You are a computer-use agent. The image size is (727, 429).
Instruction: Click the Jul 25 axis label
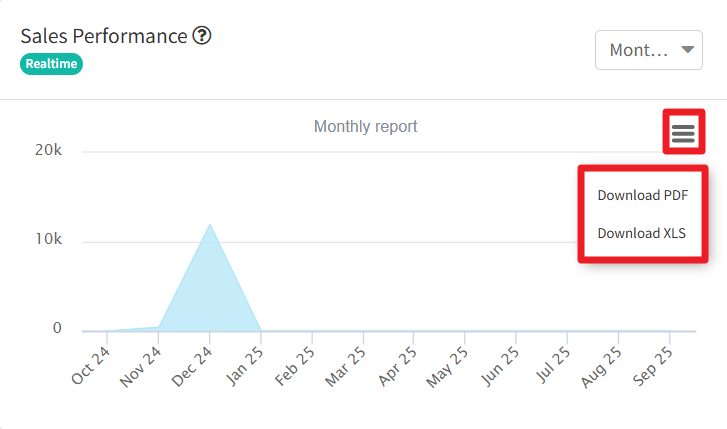point(551,366)
